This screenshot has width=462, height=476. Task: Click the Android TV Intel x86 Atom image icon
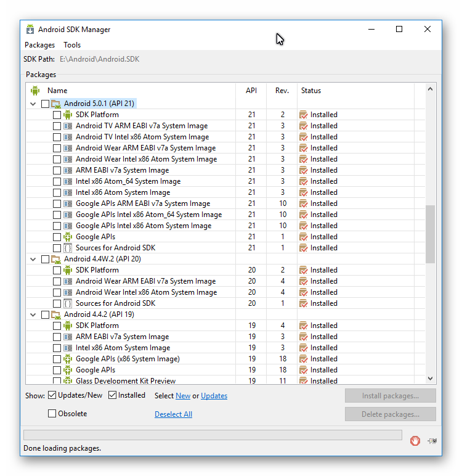point(68,137)
